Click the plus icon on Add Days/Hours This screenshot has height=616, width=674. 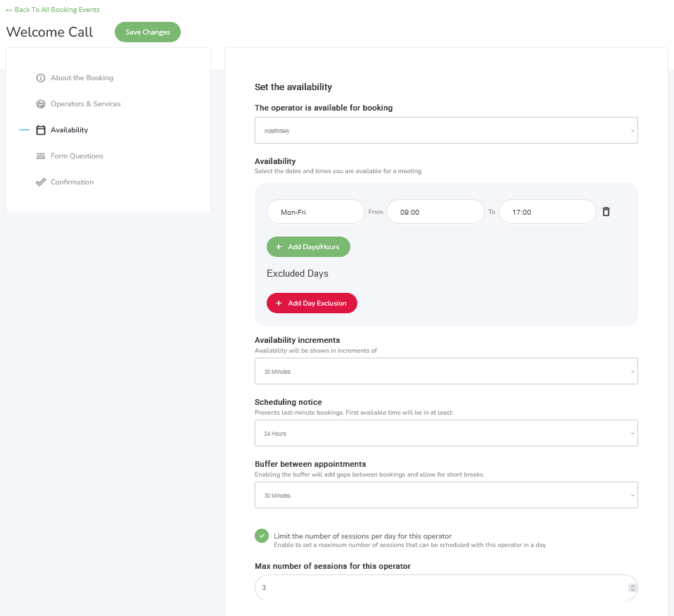[279, 247]
